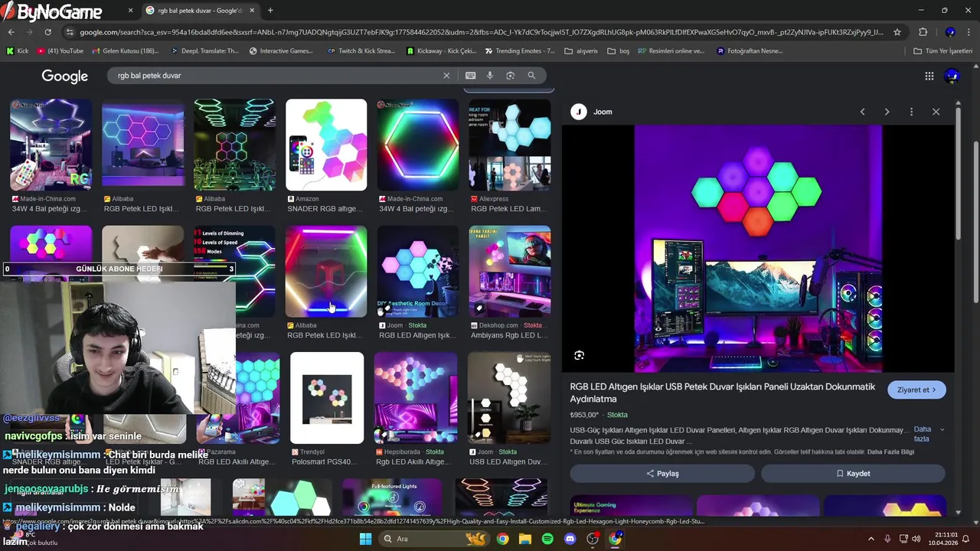Click the 'Daha Fazla Bilgi' link
The width and height of the screenshot is (980, 551).
(890, 452)
